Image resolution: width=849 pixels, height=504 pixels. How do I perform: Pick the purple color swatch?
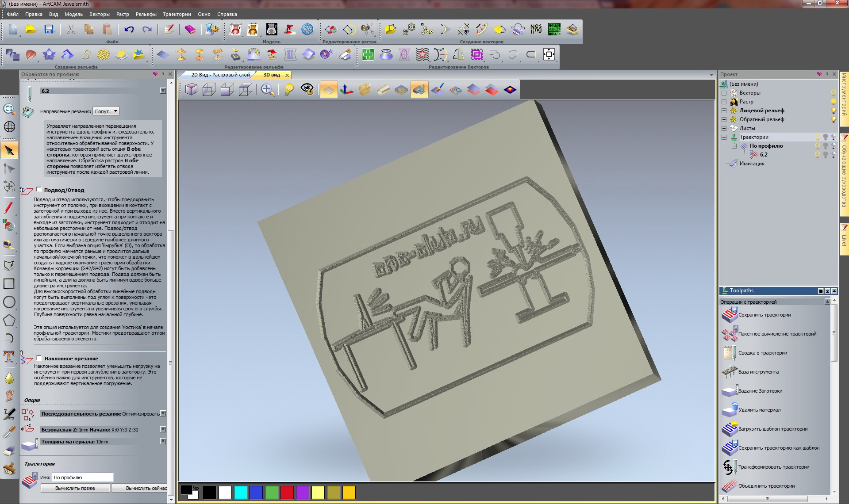click(303, 493)
